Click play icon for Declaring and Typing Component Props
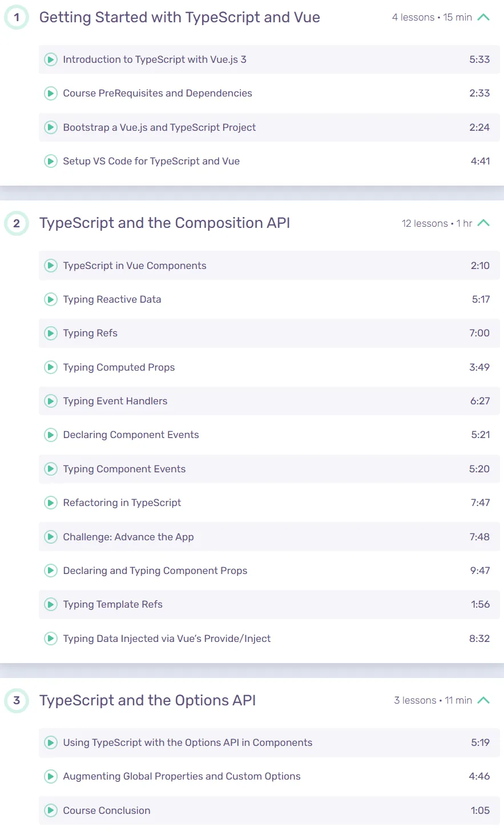 [51, 571]
